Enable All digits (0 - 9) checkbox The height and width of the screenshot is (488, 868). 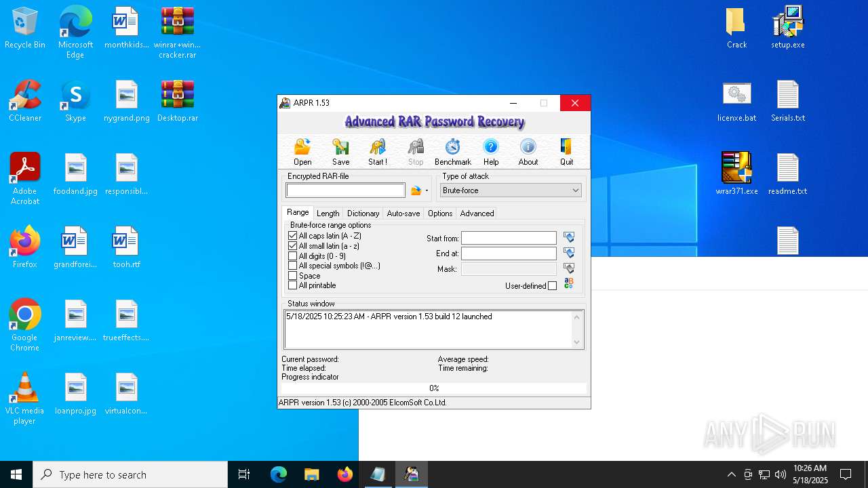293,256
